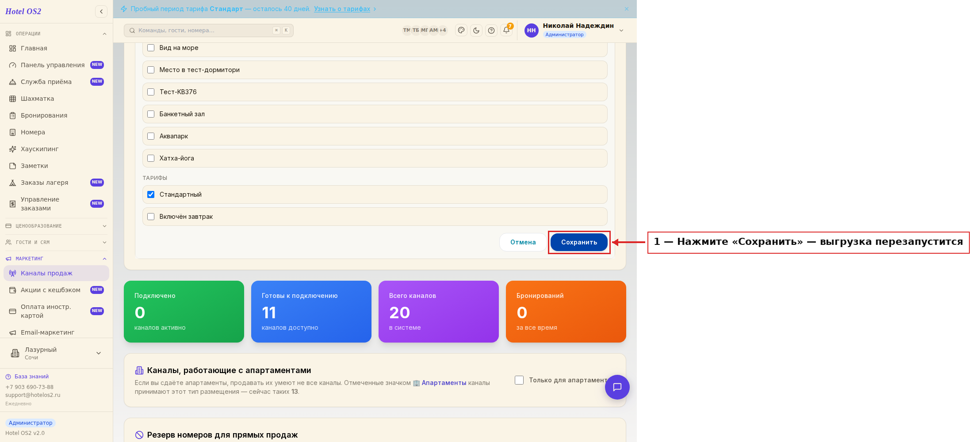Screen dimensions: 980x442
Task: Uncheck the Стандартный tariff checkbox
Action: click(x=151, y=194)
